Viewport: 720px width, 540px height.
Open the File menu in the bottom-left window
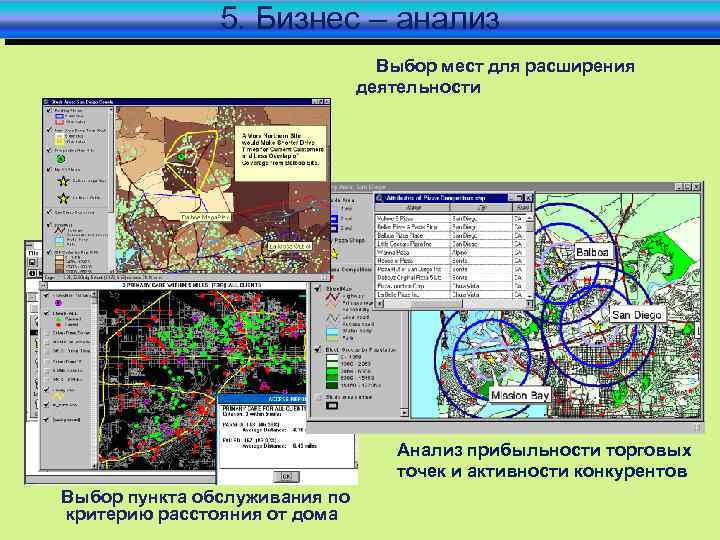[x=33, y=253]
